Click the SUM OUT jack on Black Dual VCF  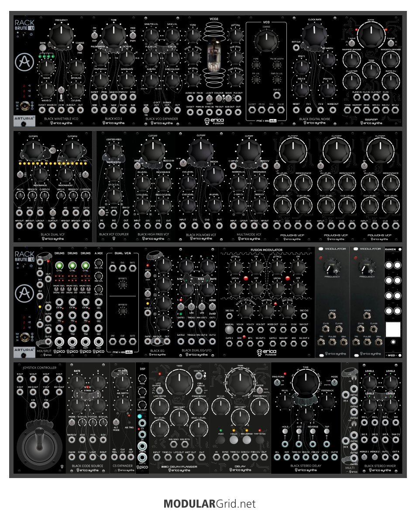53,225
